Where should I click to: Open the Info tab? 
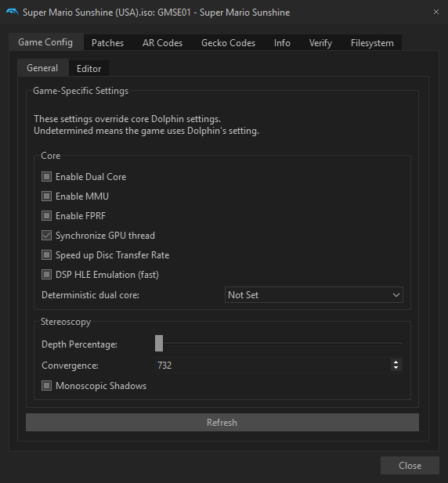[x=282, y=43]
